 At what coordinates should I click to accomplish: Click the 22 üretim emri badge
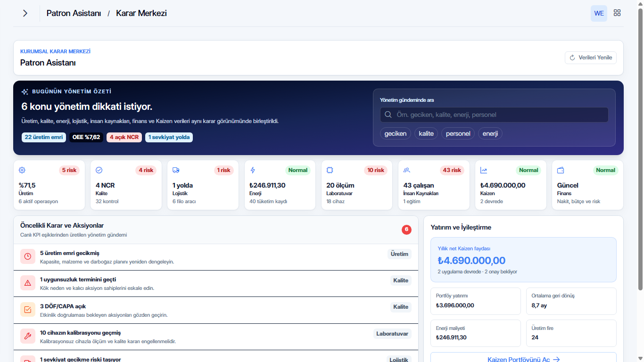(x=44, y=137)
